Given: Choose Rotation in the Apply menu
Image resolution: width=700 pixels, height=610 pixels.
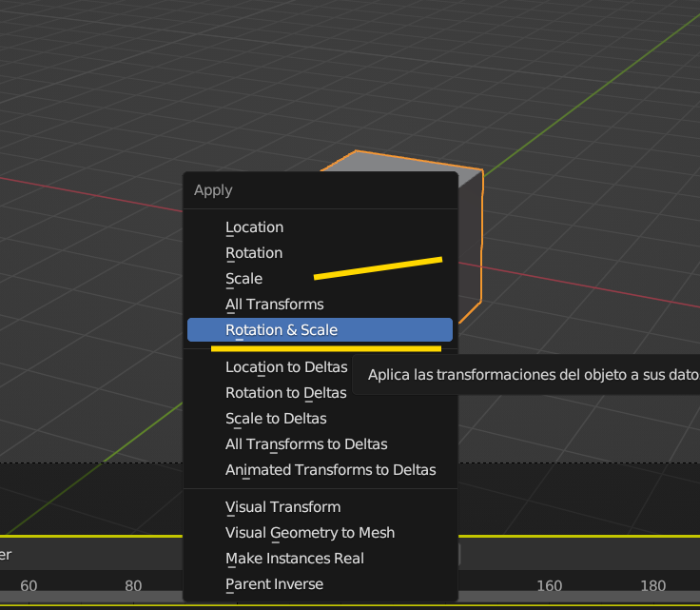Looking at the screenshot, I should pos(320,253).
